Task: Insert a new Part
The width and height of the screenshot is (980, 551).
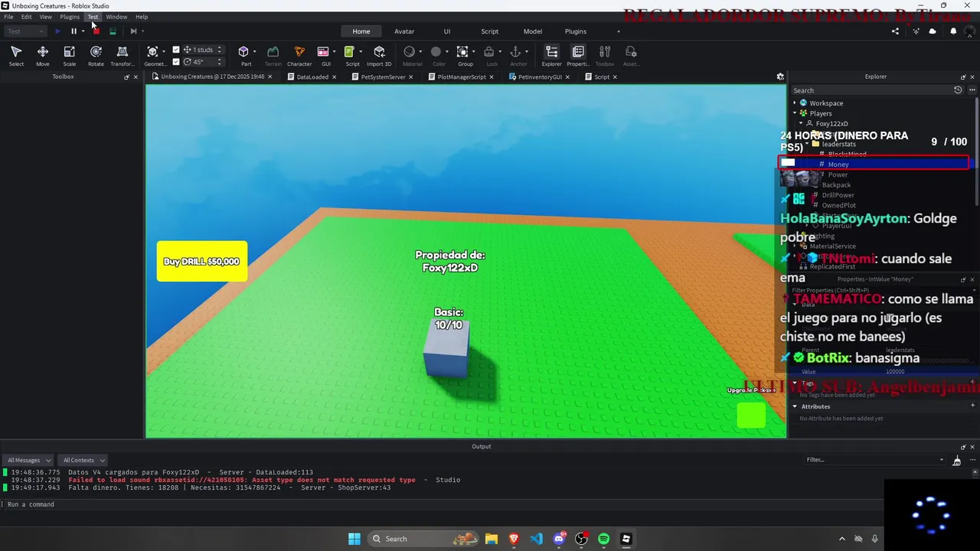Action: point(244,56)
